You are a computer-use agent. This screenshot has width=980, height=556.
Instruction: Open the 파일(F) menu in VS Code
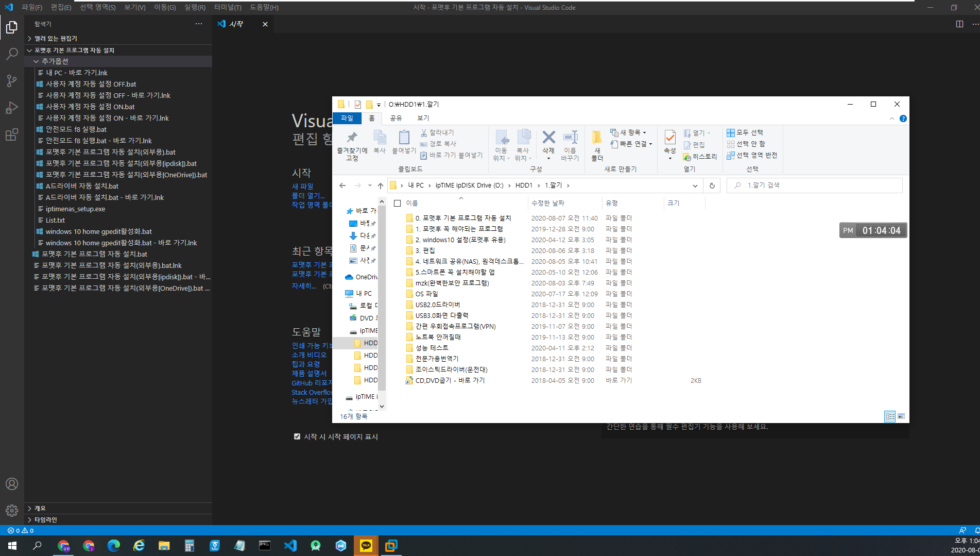point(32,7)
